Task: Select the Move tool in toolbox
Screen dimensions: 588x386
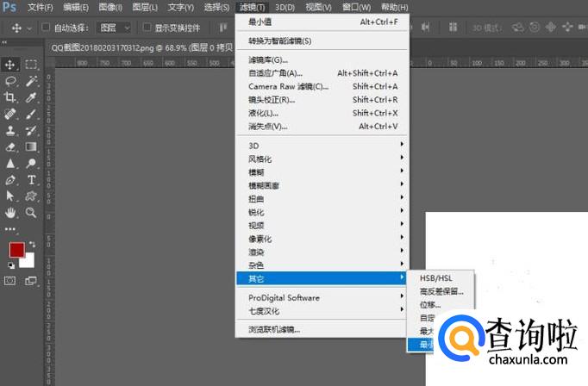Action: pyautogui.click(x=9, y=65)
